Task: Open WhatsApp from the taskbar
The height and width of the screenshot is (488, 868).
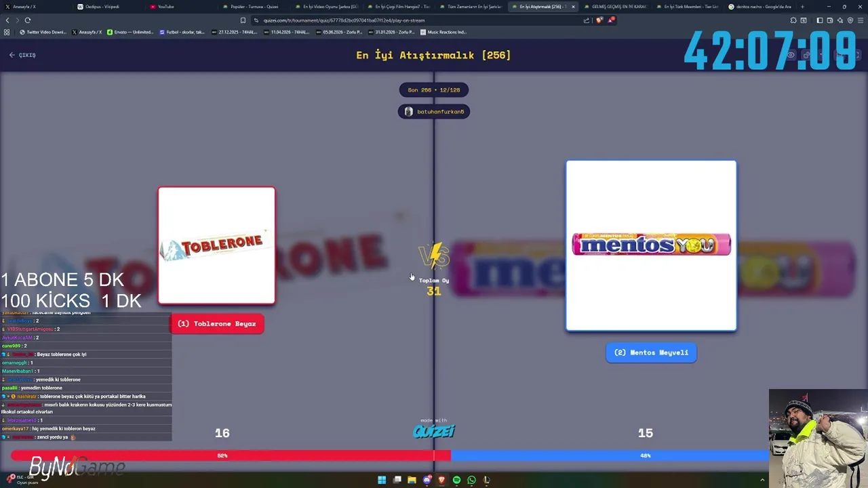Action: tap(471, 480)
